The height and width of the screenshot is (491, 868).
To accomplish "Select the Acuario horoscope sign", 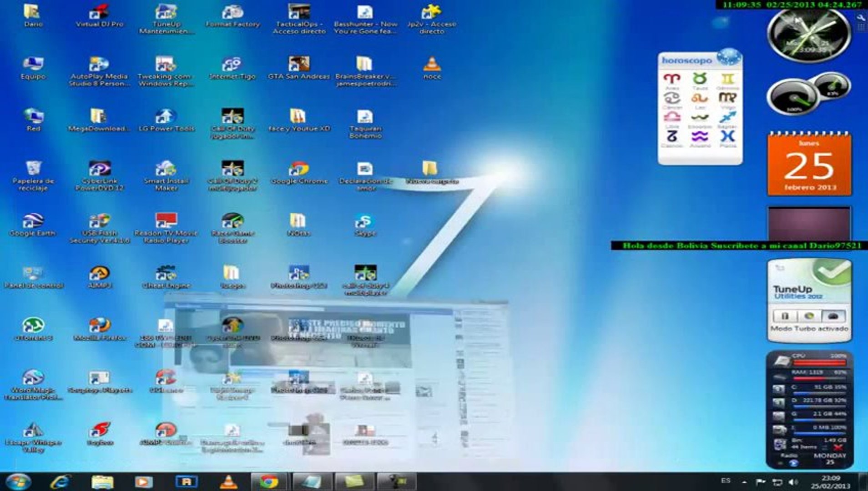I will 700,139.
